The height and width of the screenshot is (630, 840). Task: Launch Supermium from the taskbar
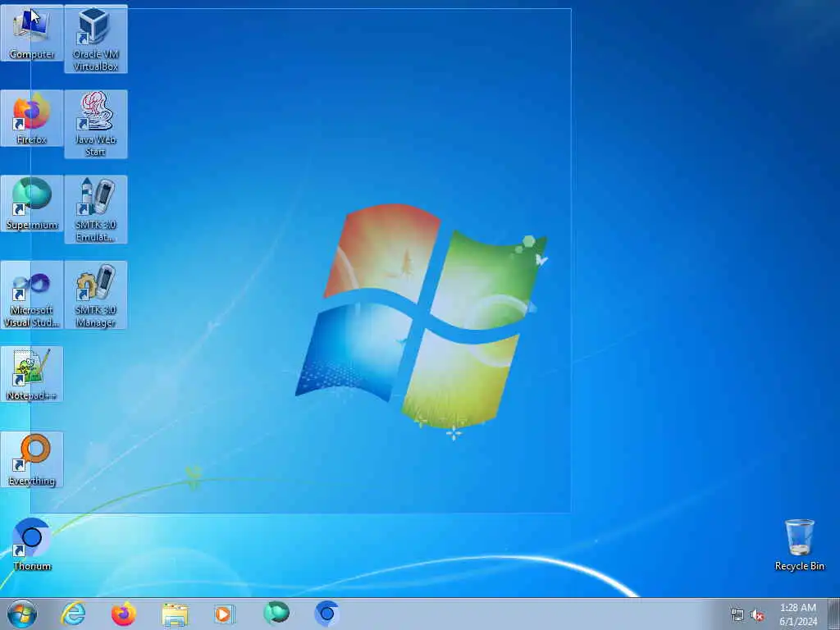point(276,614)
